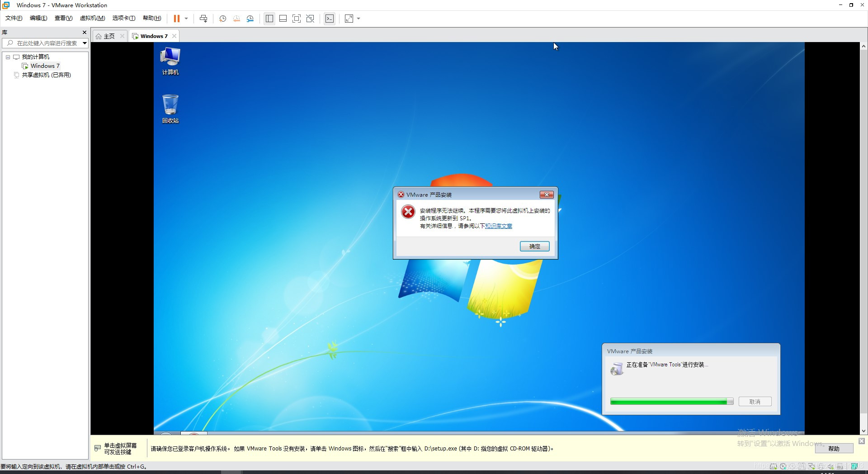Select 我的计算机 in the library tree

pyautogui.click(x=35, y=57)
